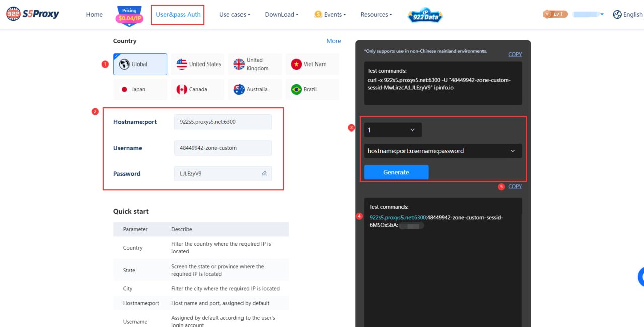Click the globe language icon

[x=617, y=14]
